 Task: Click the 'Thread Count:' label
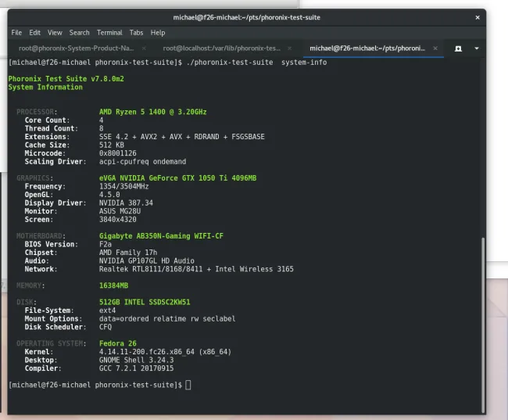click(52, 128)
